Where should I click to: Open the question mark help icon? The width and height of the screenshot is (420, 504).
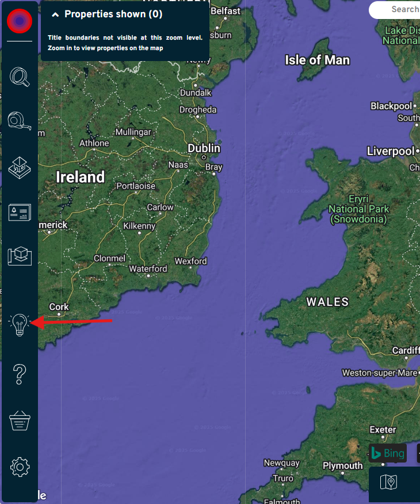pos(19,374)
